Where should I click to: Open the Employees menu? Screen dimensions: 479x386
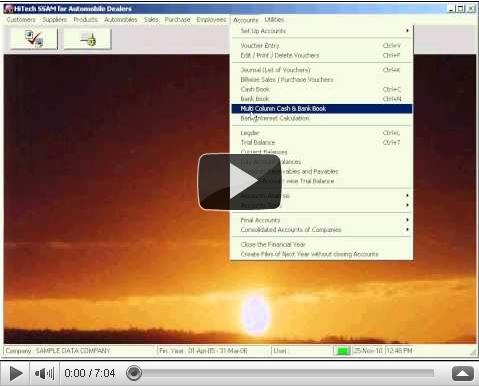tap(211, 20)
